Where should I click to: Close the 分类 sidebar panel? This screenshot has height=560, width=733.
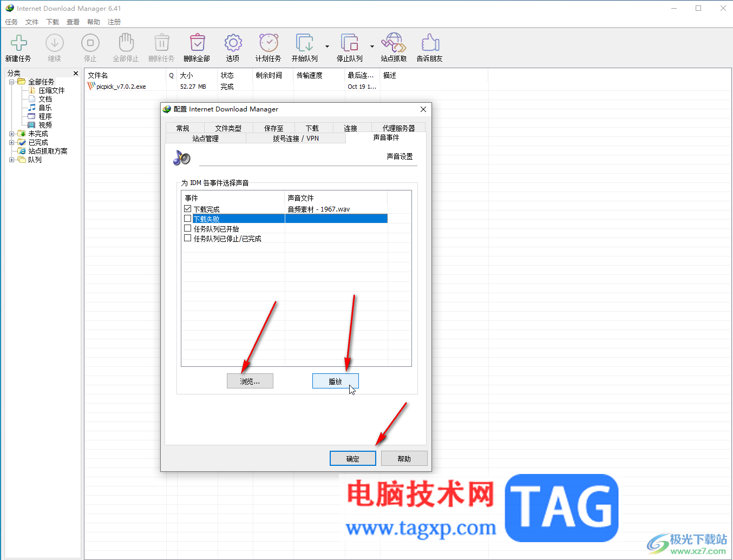point(76,73)
